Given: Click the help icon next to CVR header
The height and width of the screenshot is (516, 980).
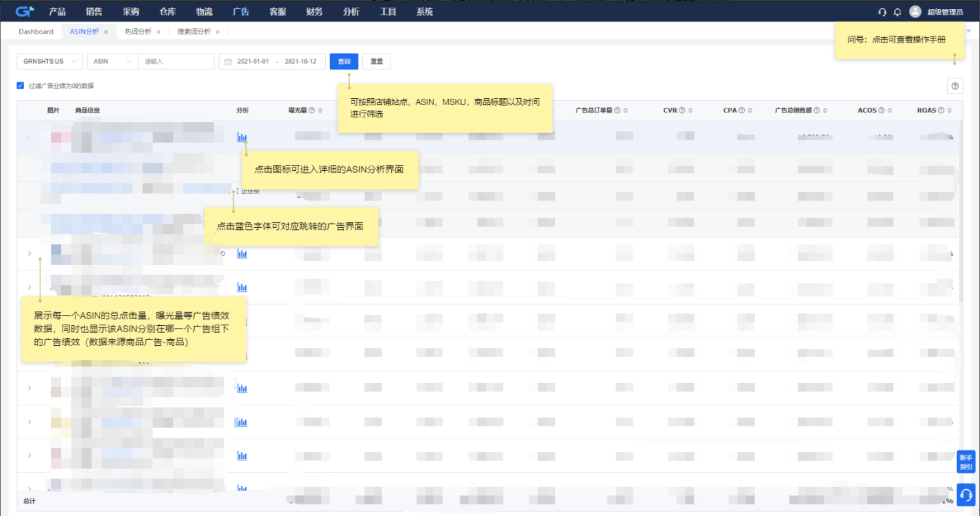Looking at the screenshot, I should click(x=682, y=110).
